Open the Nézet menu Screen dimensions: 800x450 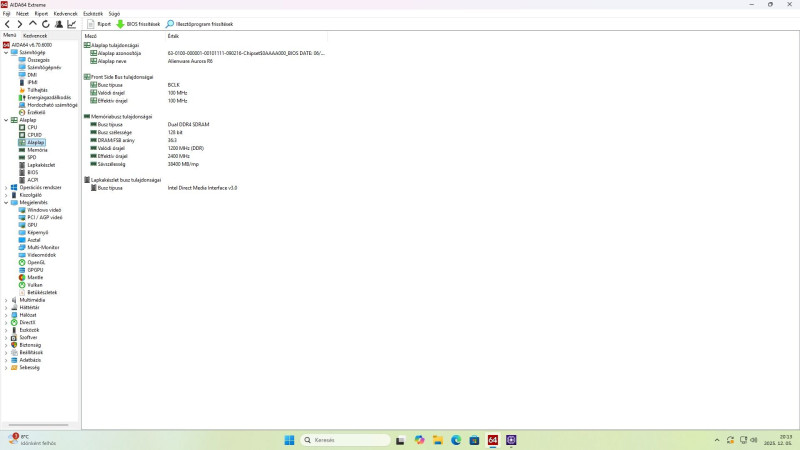[22, 14]
